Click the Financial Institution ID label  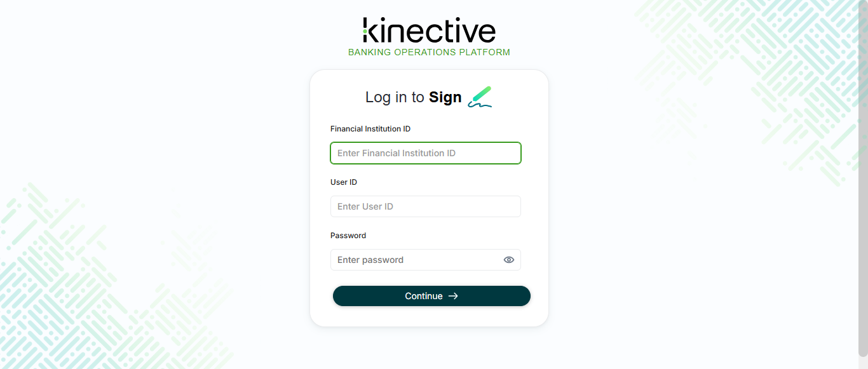click(x=370, y=129)
